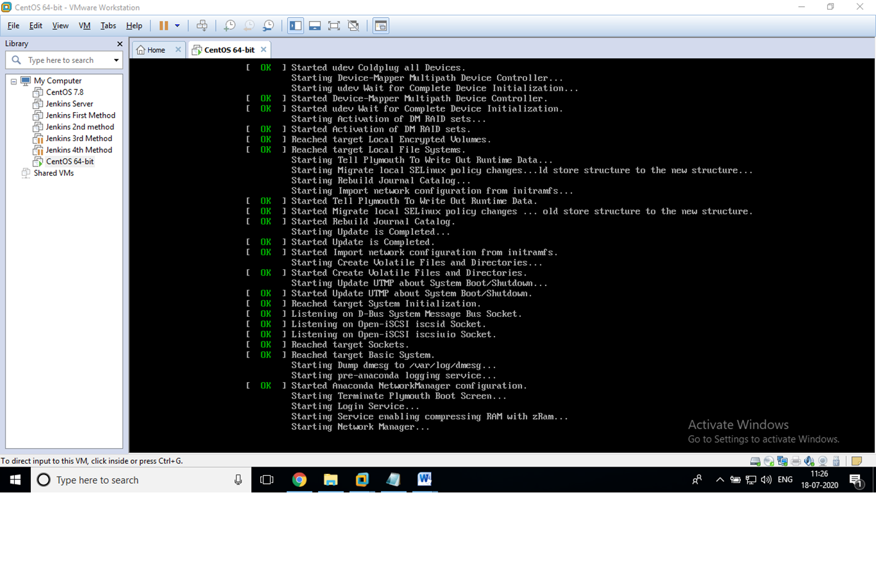Take a snapshot of this VM
Screen dimensions: 876x588
pos(229,25)
